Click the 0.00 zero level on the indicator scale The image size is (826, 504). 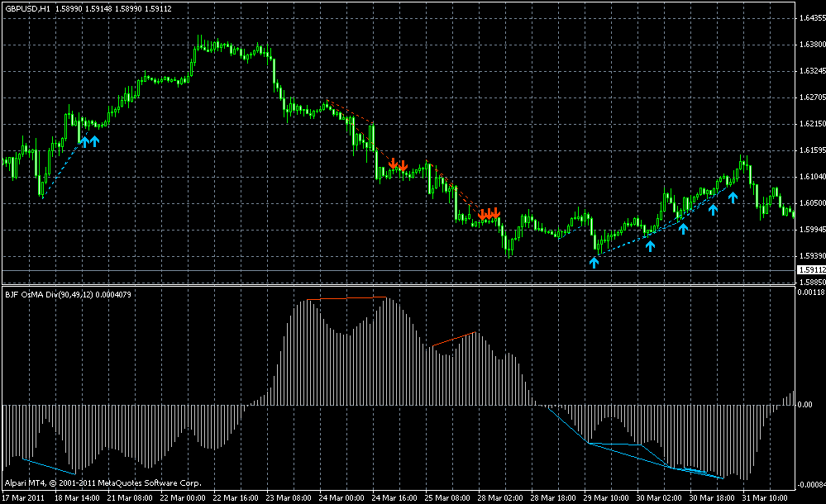(x=805, y=404)
